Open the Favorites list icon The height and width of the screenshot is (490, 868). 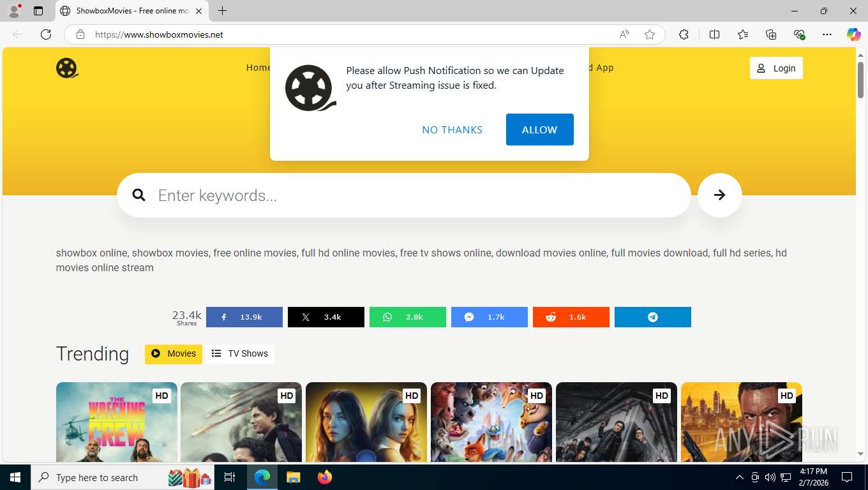[743, 34]
